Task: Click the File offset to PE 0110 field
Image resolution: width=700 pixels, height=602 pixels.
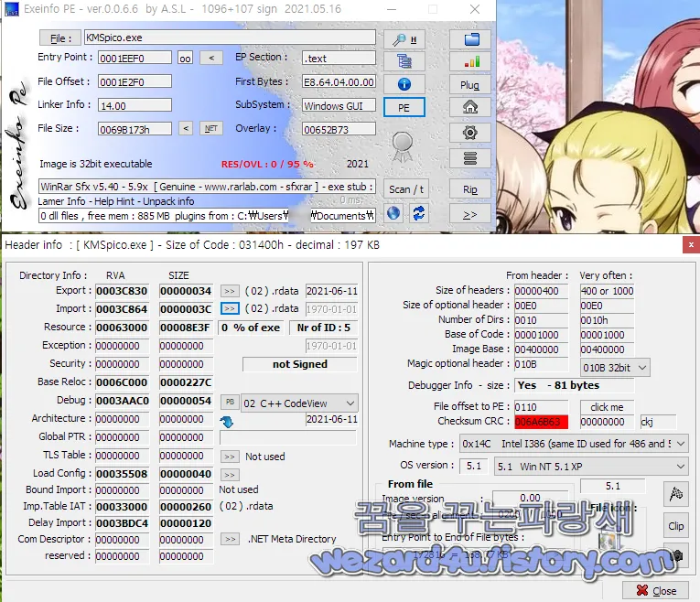Action: 541,407
